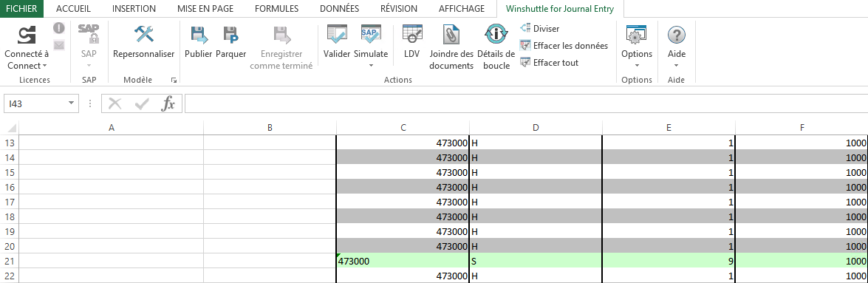
Task: Click the Diviser button
Action: [x=540, y=28]
